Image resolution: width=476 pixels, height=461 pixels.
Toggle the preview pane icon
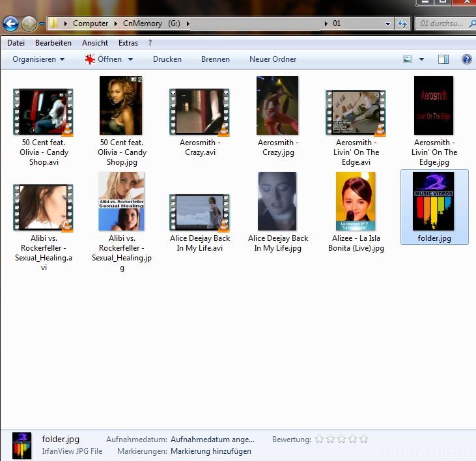click(x=443, y=59)
